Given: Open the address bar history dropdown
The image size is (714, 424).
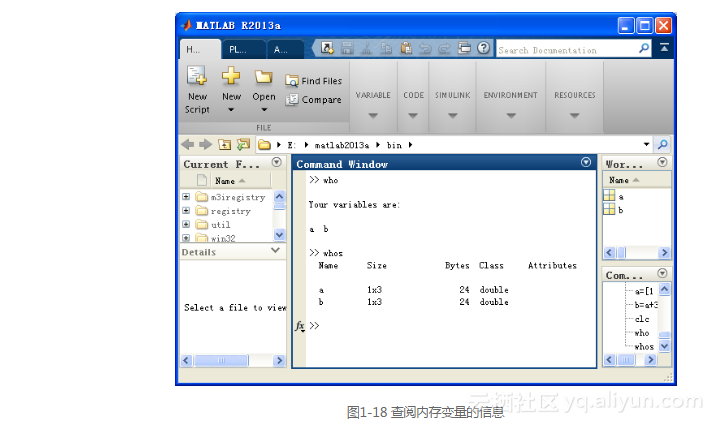Looking at the screenshot, I should tap(646, 145).
